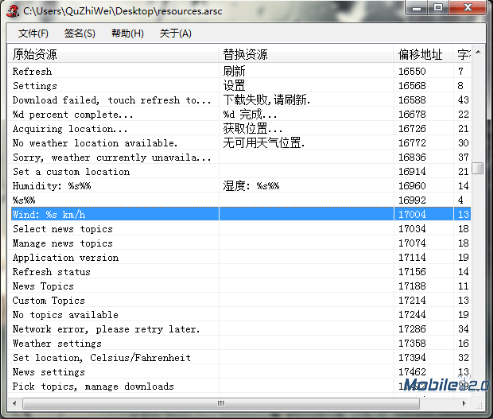Select 'Manage news topics' row

pyautogui.click(x=239, y=243)
